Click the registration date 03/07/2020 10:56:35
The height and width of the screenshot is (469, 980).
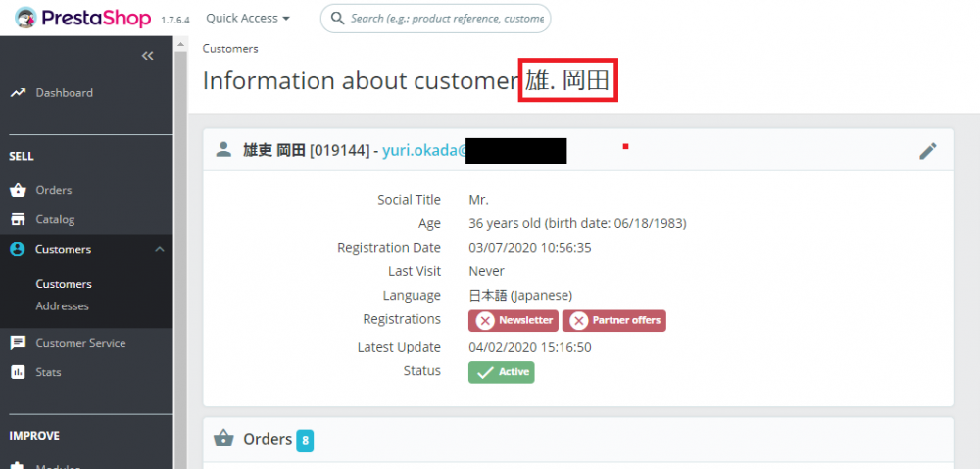(530, 248)
